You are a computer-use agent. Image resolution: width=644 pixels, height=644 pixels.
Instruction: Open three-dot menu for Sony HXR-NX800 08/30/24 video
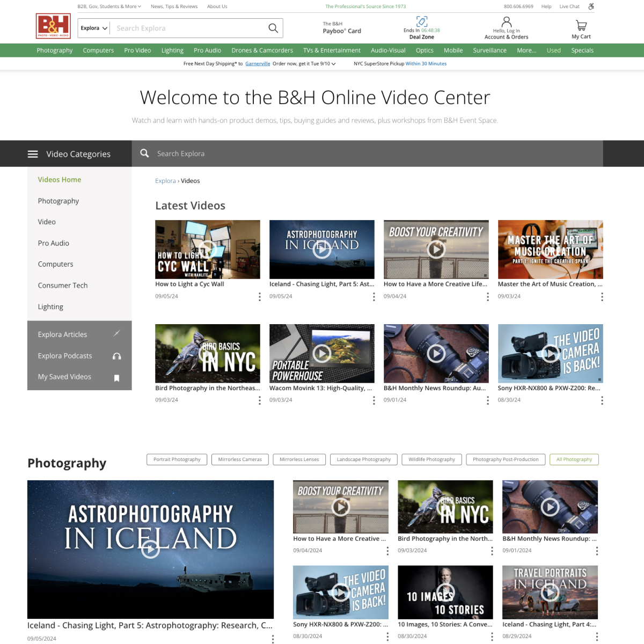pyautogui.click(x=602, y=400)
